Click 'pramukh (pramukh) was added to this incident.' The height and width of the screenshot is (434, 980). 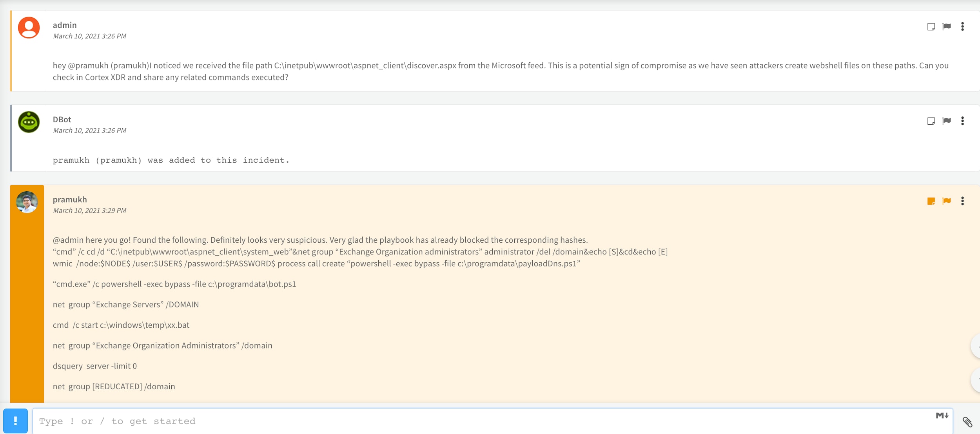pos(171,160)
